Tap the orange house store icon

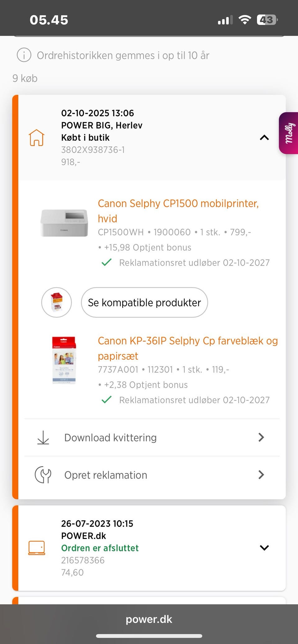(x=37, y=137)
